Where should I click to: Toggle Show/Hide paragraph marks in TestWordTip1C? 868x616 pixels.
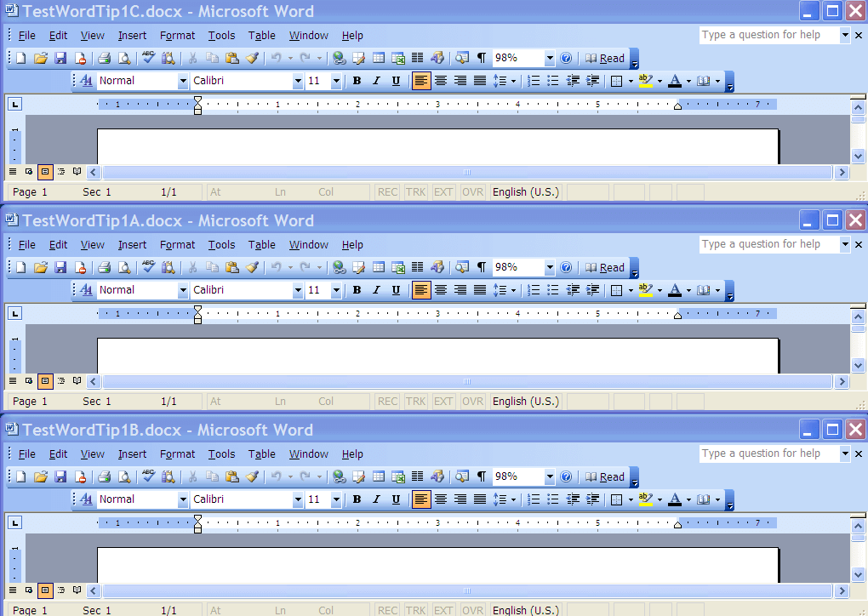coord(481,58)
